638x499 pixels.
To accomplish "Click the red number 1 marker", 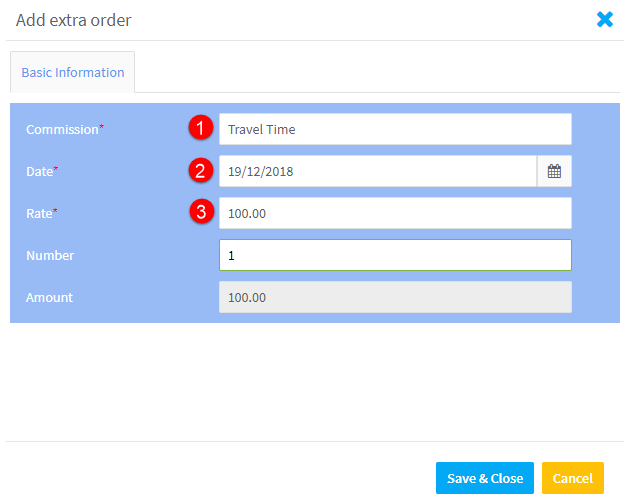I will [201, 128].
